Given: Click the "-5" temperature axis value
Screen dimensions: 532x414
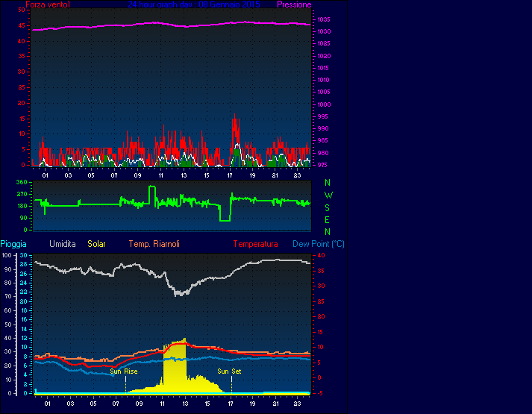Looking at the screenshot, I should click(320, 393).
